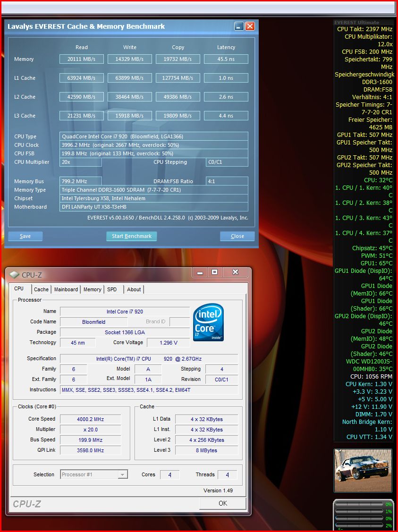Open the car picture gadget thumbnail
398x532 pixels.
[x=363, y=471]
